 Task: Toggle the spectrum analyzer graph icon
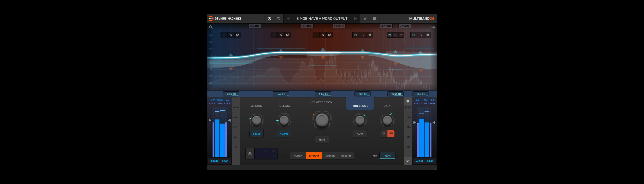pyautogui.click(x=433, y=27)
